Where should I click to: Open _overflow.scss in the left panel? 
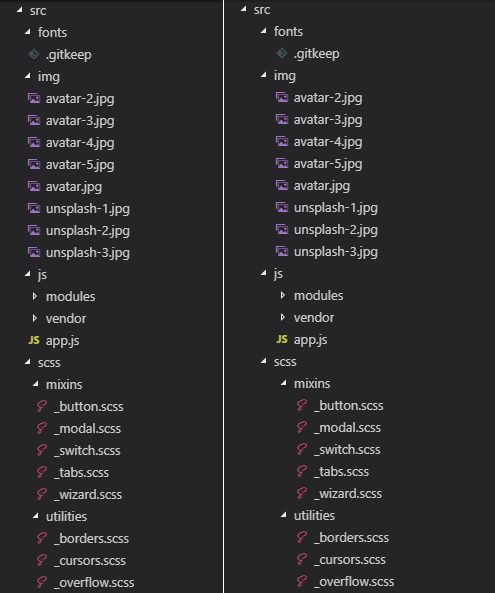coord(94,582)
